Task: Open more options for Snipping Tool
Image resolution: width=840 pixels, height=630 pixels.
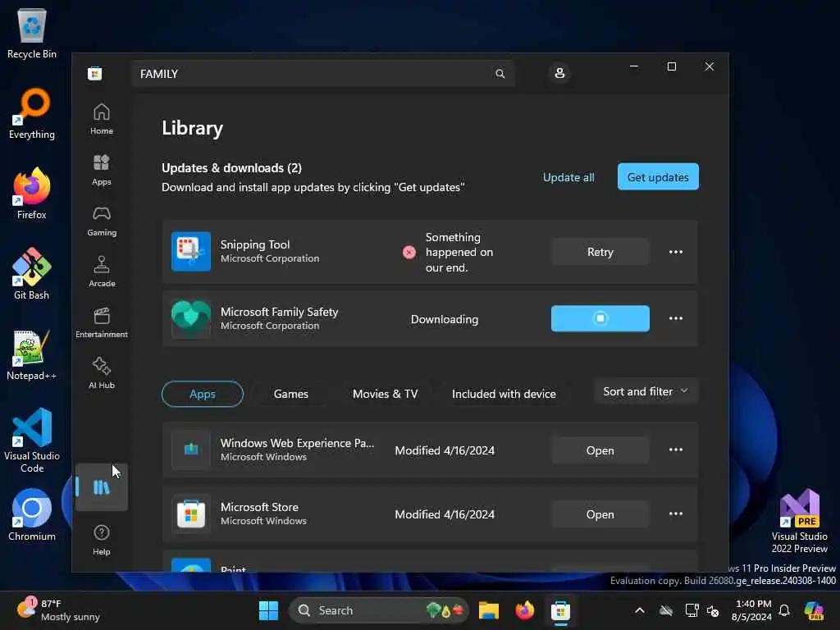Action: pyautogui.click(x=676, y=252)
